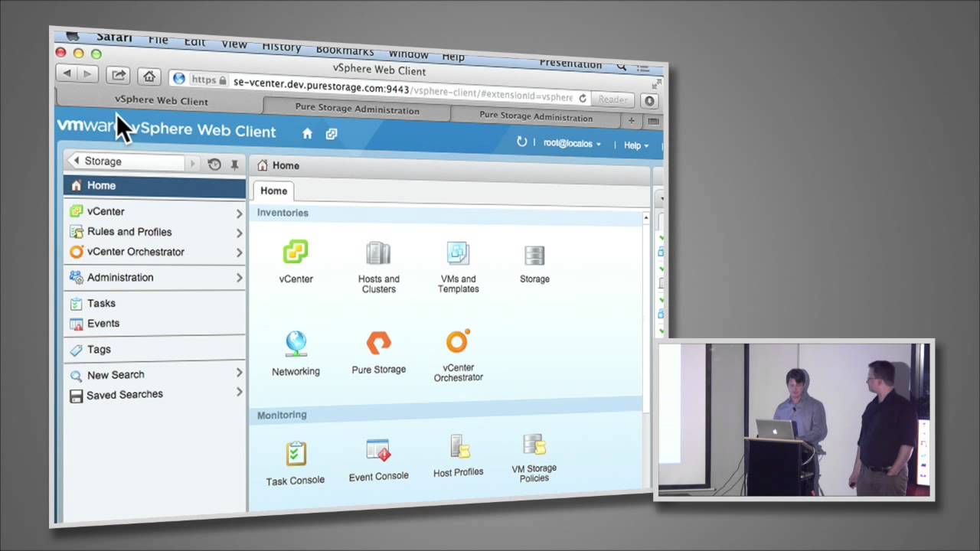Image resolution: width=980 pixels, height=551 pixels.
Task: Click the Safari downloads button
Action: [649, 101]
